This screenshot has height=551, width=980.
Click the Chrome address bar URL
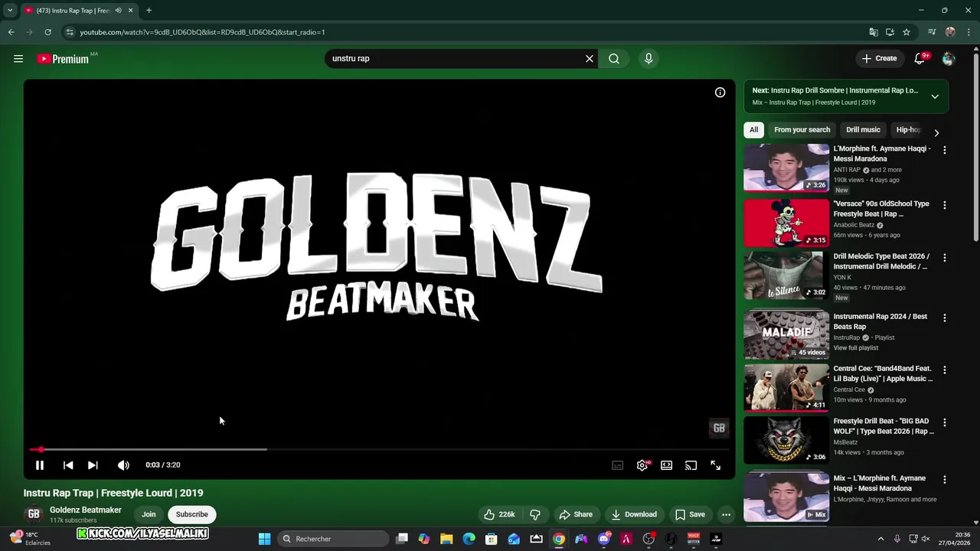coord(202,32)
